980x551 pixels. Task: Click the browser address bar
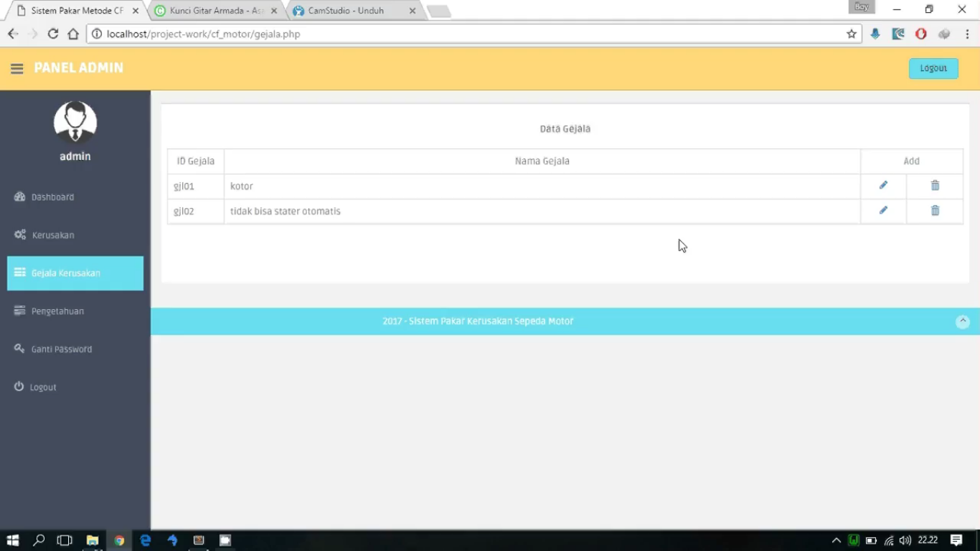pos(466,34)
